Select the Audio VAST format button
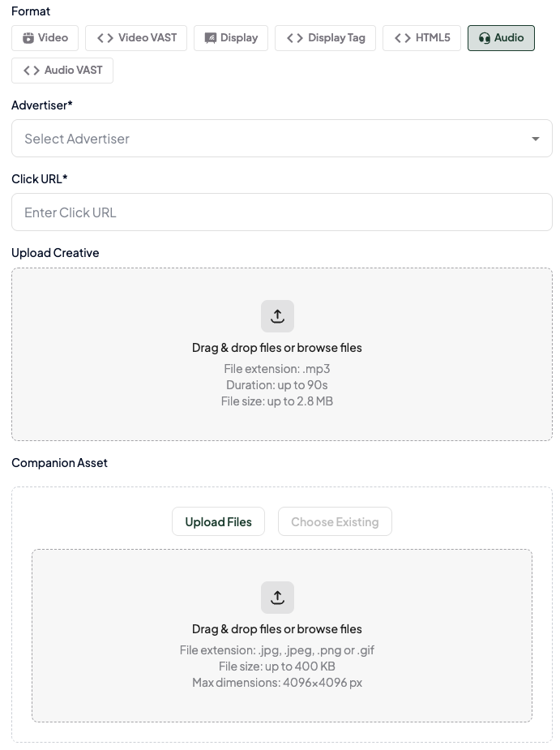This screenshot has height=750, width=560. [x=62, y=71]
